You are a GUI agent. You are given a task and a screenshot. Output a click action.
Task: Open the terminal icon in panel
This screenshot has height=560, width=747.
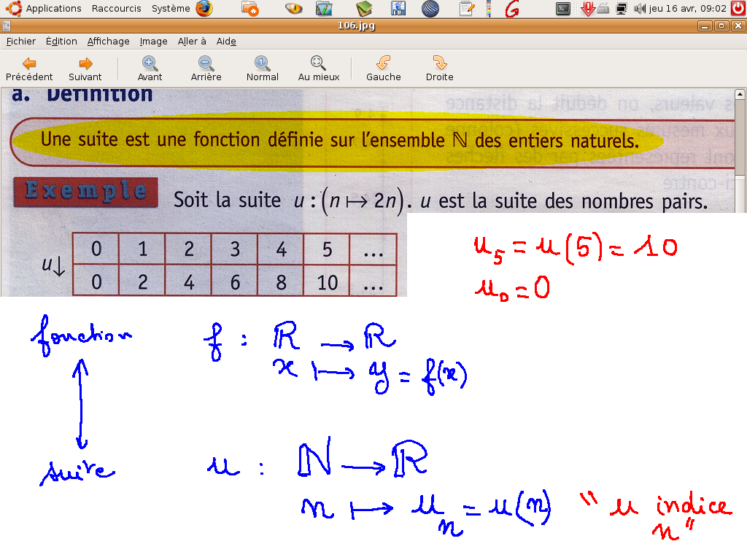pyautogui.click(x=563, y=9)
